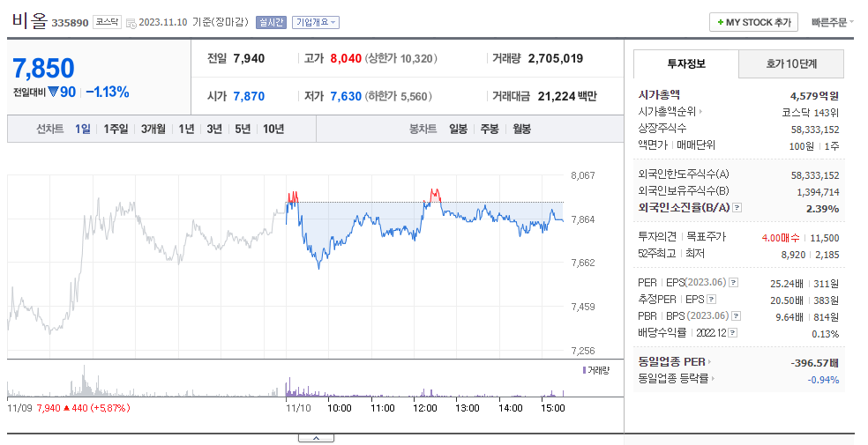
Task: Click the 시가총액 value 4,579억원
Action: [x=814, y=96]
